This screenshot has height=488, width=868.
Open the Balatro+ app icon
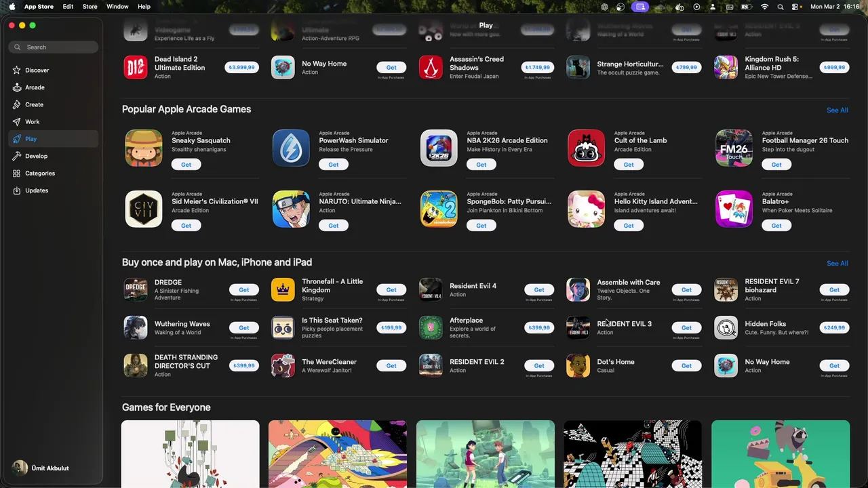click(x=734, y=209)
